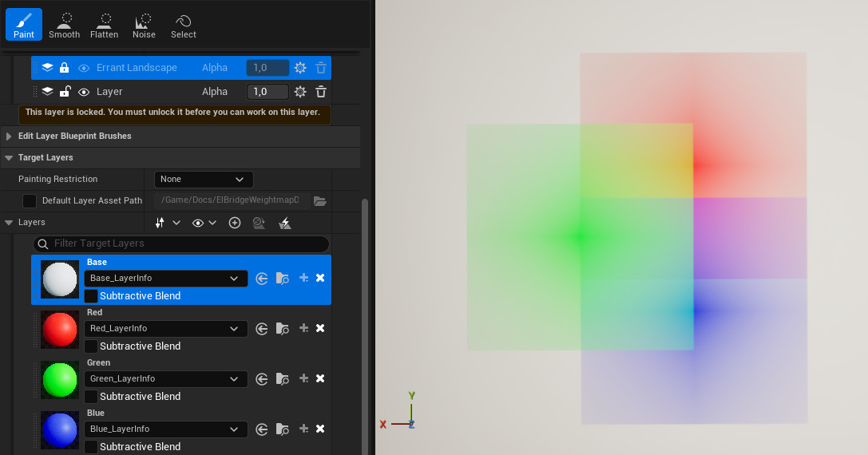Toggle Subtractive Blend for Red layer
This screenshot has width=868, height=455.
tap(91, 346)
